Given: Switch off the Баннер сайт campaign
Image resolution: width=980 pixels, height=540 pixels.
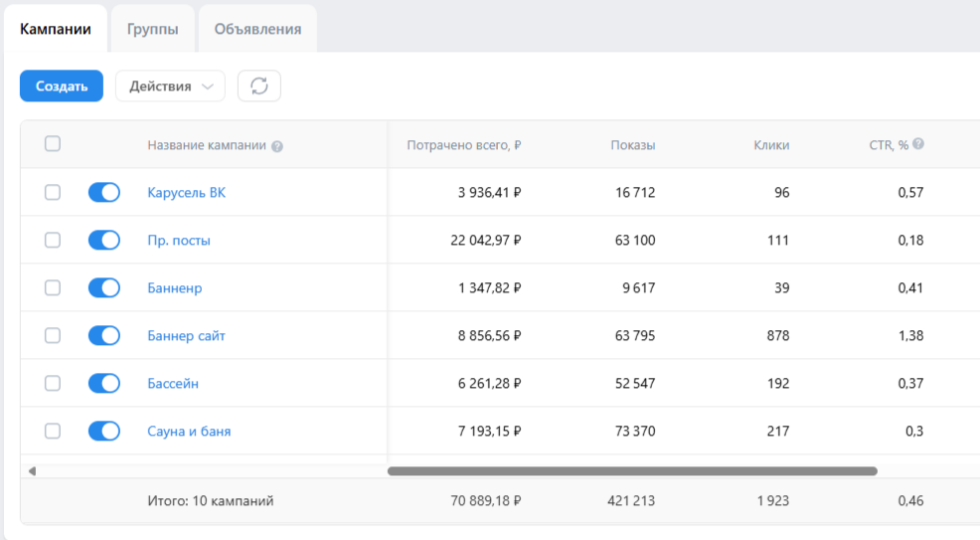Looking at the screenshot, I should (x=103, y=335).
